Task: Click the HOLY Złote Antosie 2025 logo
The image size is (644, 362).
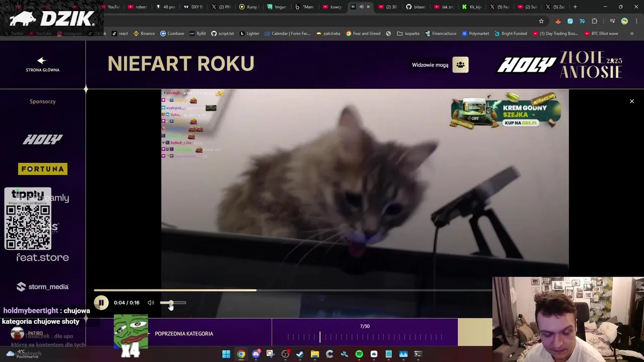Action: pyautogui.click(x=559, y=65)
